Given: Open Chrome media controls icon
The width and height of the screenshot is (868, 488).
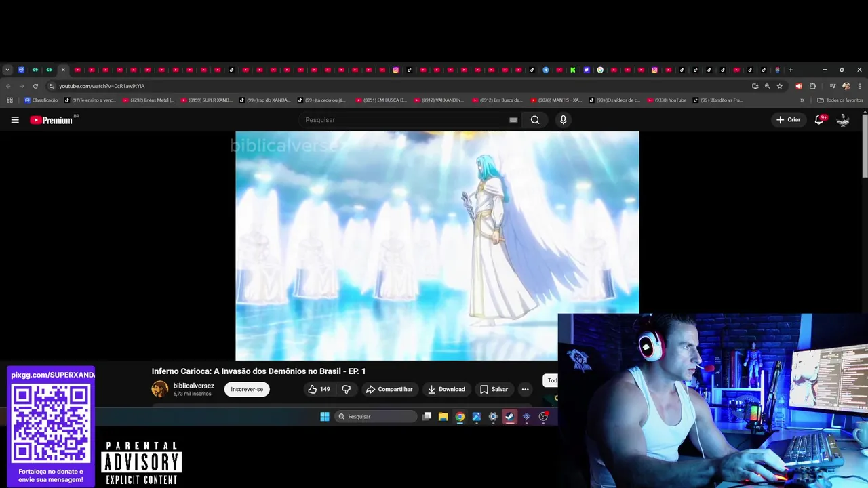Looking at the screenshot, I should tap(832, 86).
